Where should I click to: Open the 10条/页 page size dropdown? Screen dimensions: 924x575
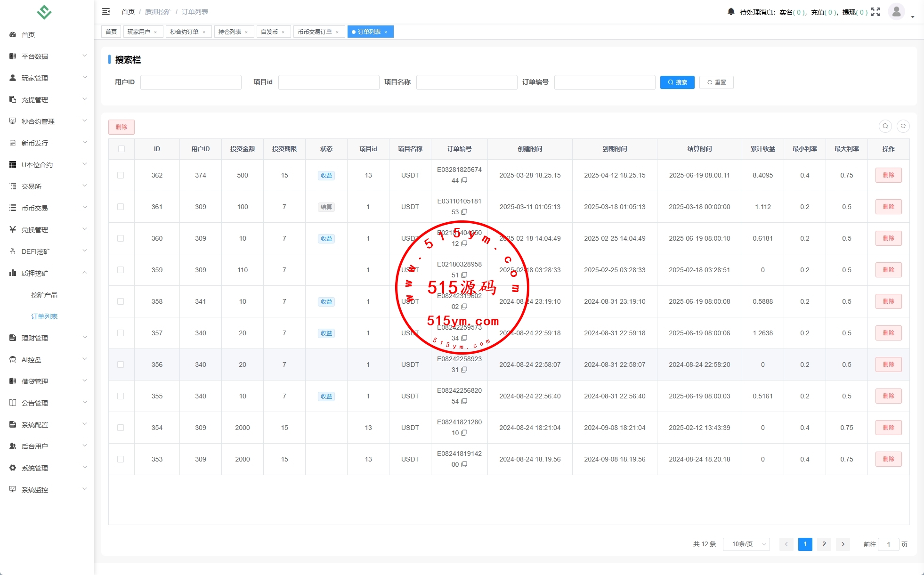point(746,544)
